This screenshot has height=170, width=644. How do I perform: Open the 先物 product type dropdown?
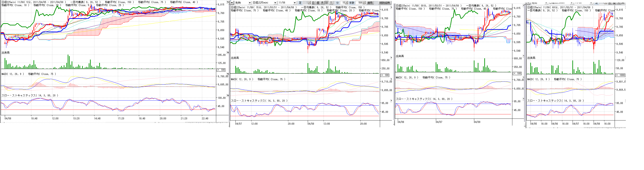point(249,3)
